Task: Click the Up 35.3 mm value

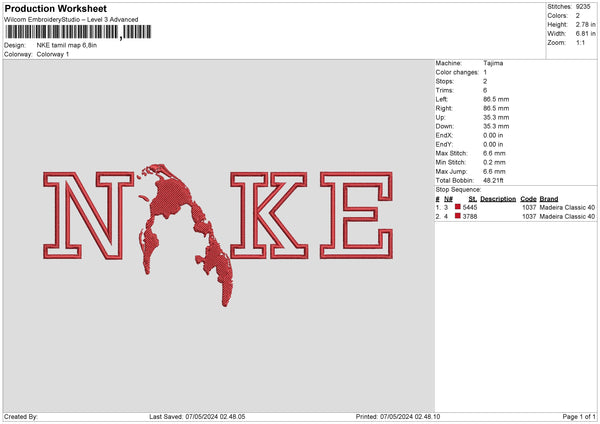Action: point(496,117)
